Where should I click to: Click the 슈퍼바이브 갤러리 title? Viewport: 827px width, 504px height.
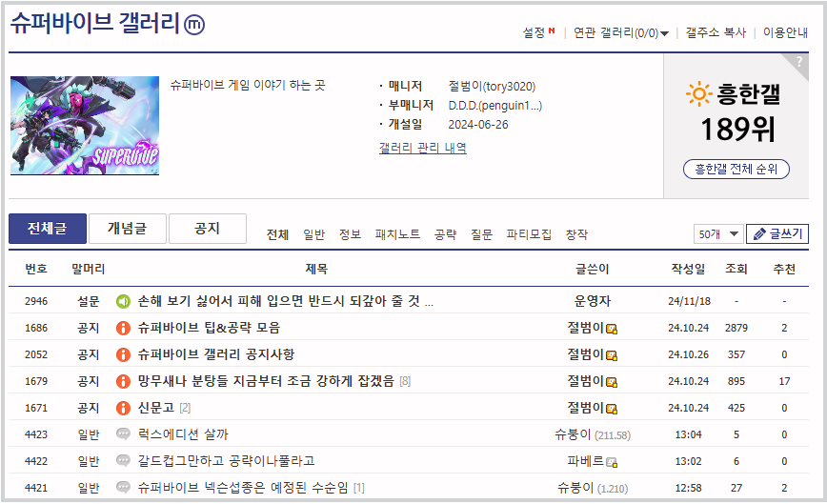point(95,23)
